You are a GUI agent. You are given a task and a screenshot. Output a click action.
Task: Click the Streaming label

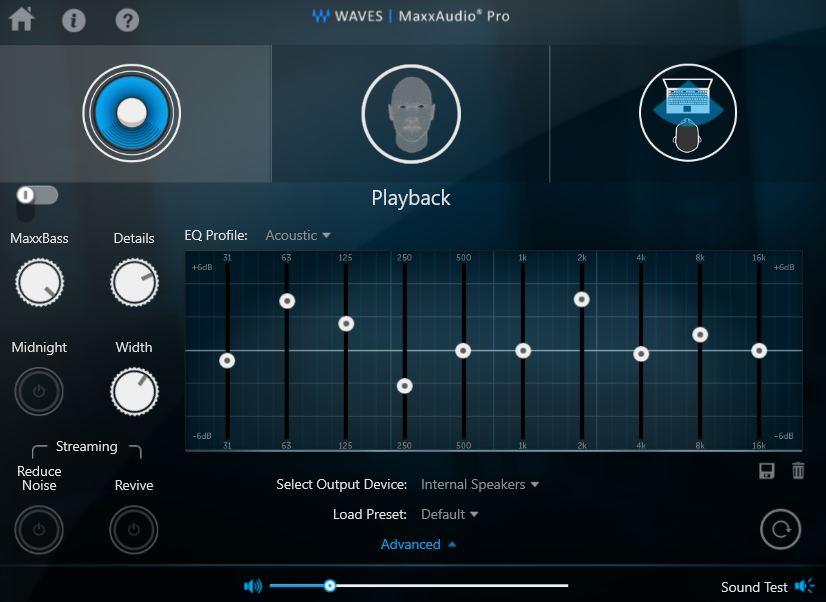click(87, 447)
